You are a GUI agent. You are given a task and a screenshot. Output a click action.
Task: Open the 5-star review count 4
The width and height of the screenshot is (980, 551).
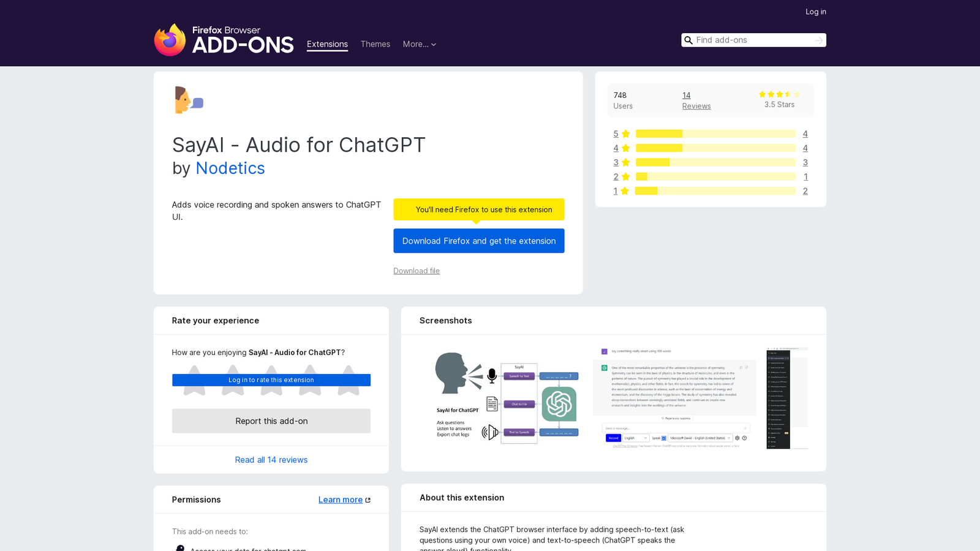point(805,134)
